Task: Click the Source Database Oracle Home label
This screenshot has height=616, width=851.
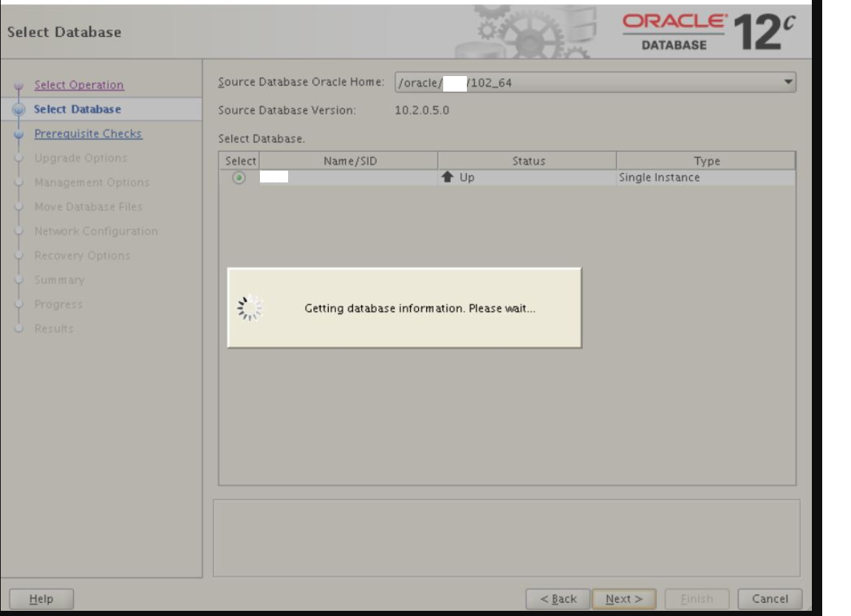Action: (301, 82)
